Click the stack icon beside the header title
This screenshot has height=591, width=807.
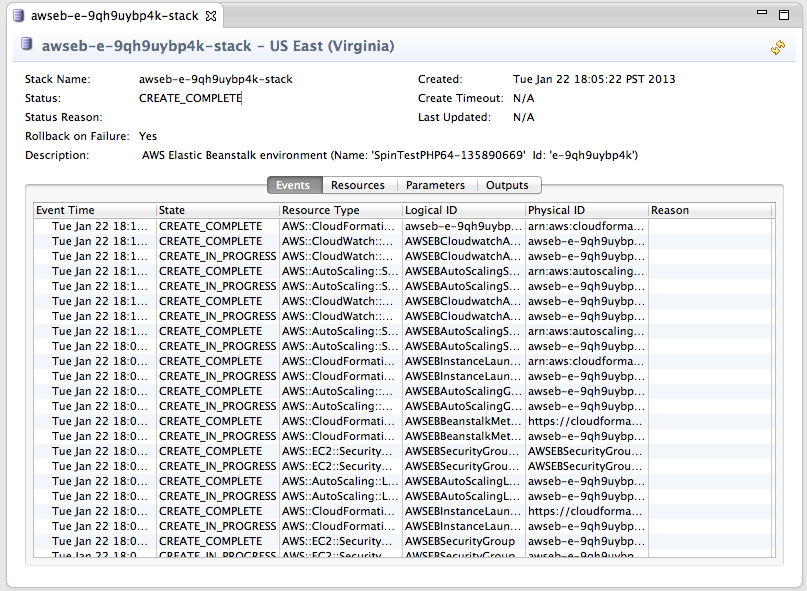[27, 44]
